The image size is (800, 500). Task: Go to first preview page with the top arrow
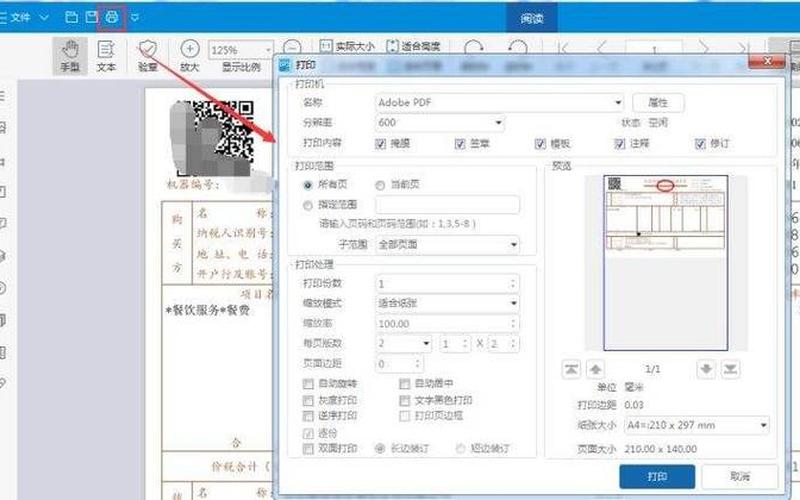click(x=571, y=369)
